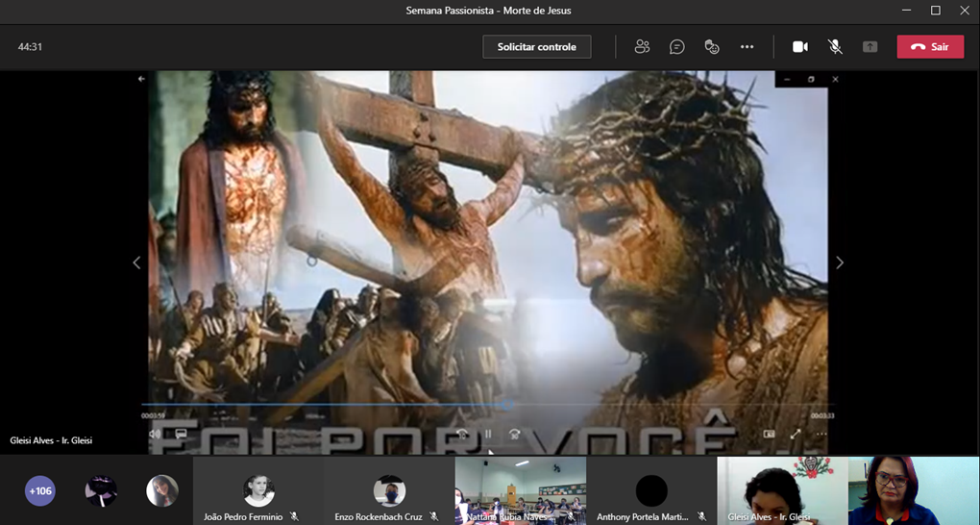Open the More actions ellipsis menu
The image size is (980, 525).
click(x=747, y=47)
